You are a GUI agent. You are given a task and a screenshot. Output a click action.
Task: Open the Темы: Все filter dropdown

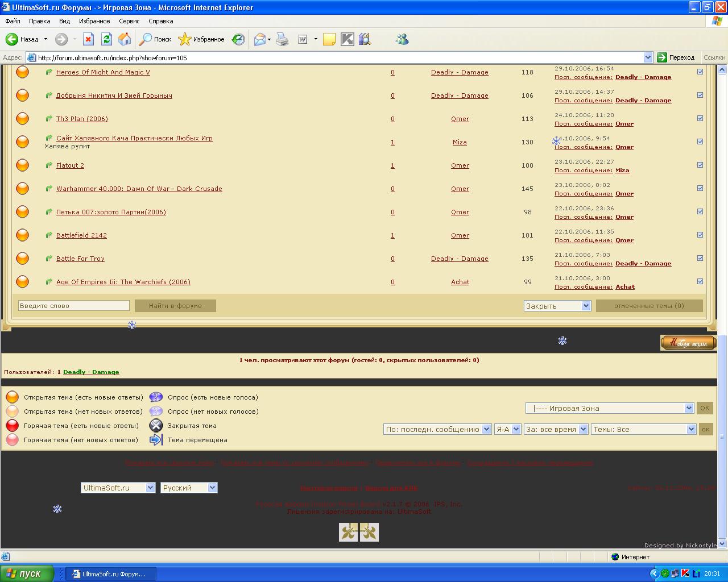(643, 429)
